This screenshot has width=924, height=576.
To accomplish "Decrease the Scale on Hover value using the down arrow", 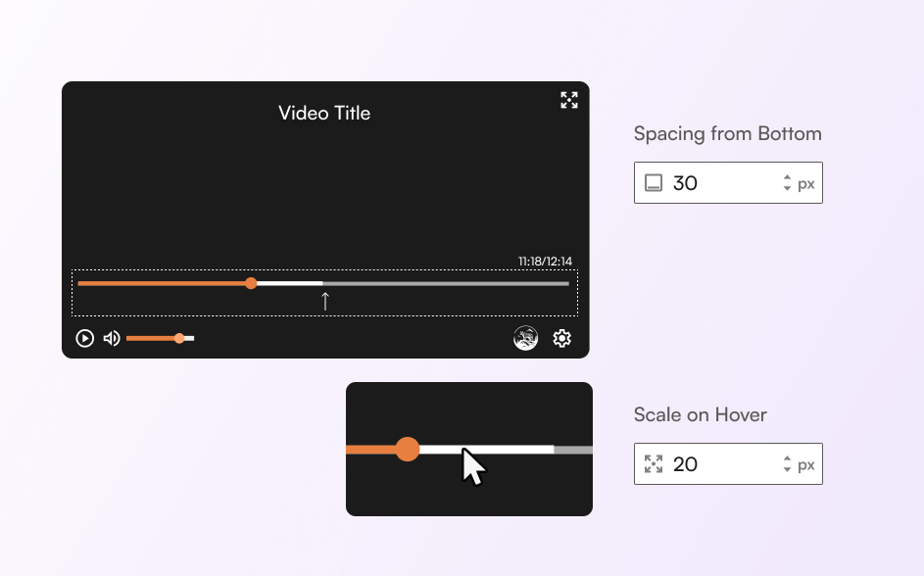I will tap(787, 470).
